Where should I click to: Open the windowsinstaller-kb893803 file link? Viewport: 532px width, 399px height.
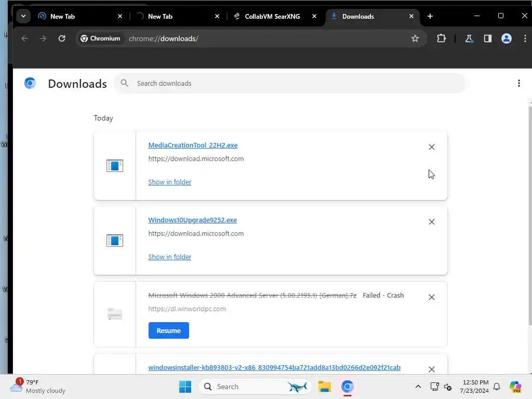point(274,368)
